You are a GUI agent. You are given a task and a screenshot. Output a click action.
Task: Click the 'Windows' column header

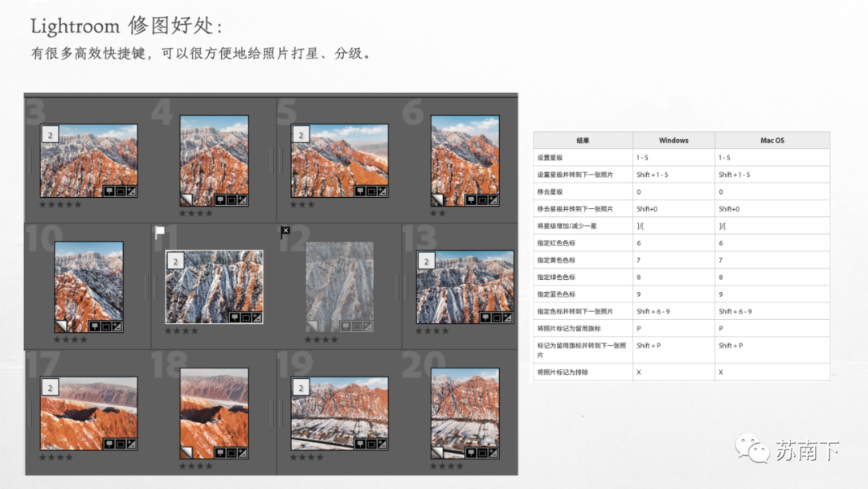coord(674,141)
